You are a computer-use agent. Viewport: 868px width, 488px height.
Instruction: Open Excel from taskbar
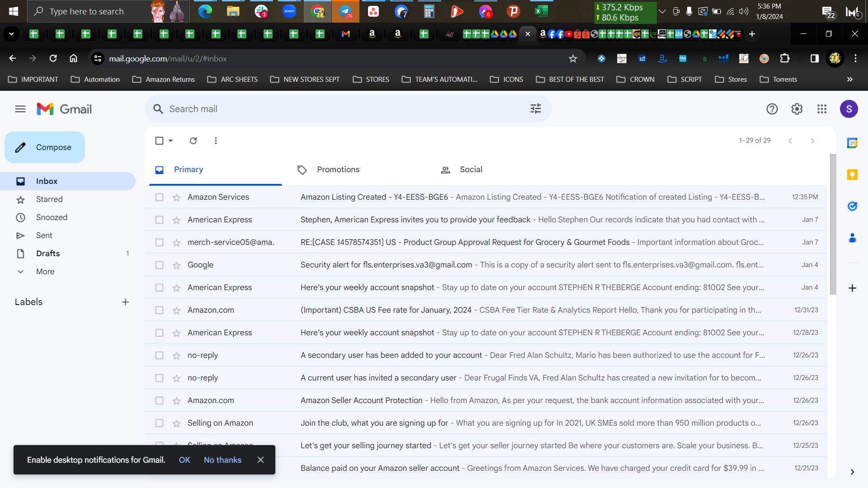pyautogui.click(x=541, y=11)
